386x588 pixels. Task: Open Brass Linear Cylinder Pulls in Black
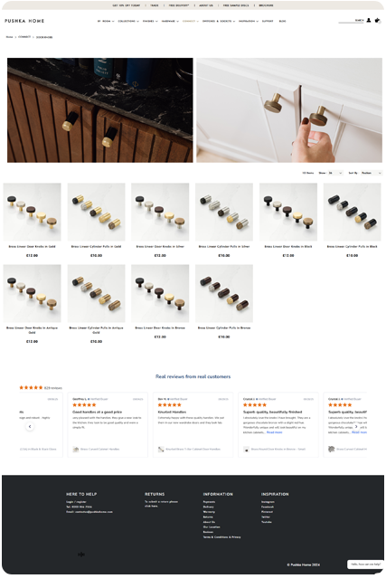coord(352,247)
